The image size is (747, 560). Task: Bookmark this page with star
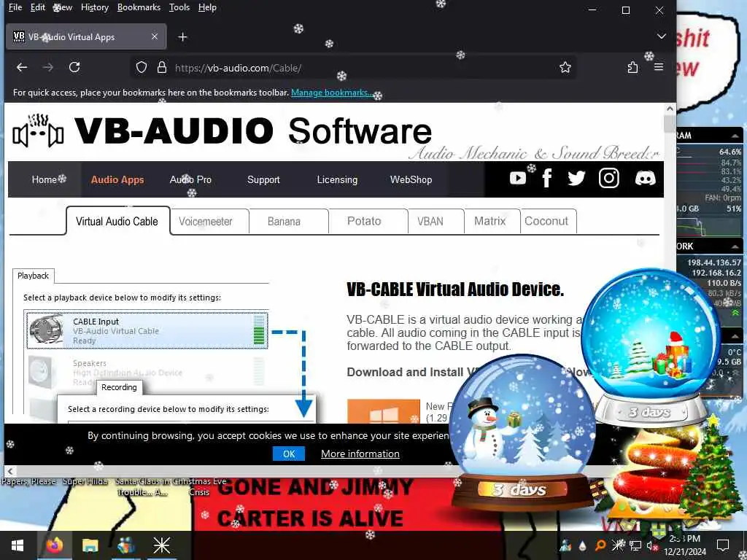click(565, 67)
